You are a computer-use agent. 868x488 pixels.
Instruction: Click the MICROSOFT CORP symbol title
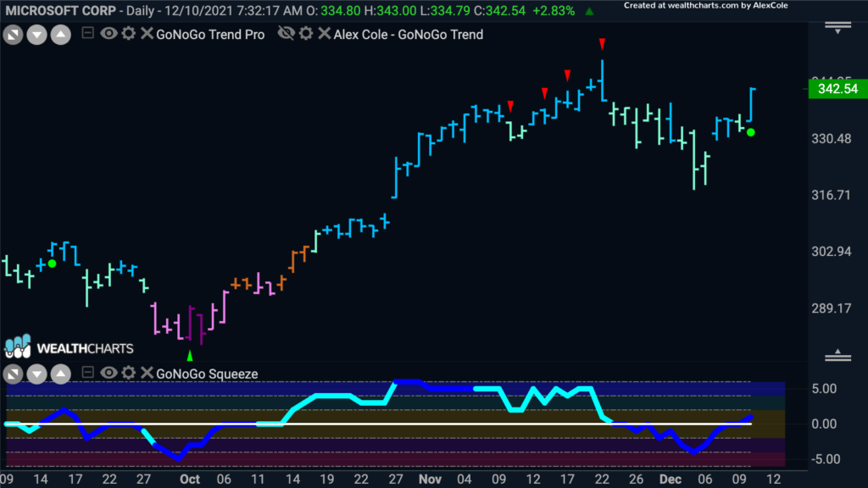[x=61, y=10]
